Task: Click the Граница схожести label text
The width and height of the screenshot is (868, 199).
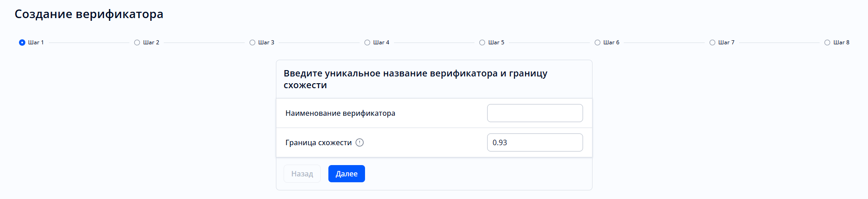Action: [318, 142]
